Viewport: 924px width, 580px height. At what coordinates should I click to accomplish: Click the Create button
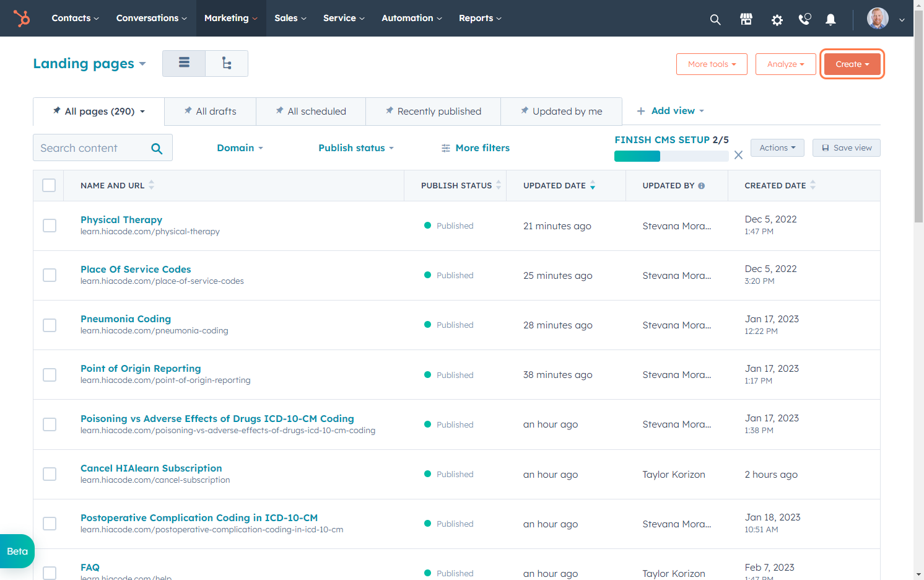(852, 64)
